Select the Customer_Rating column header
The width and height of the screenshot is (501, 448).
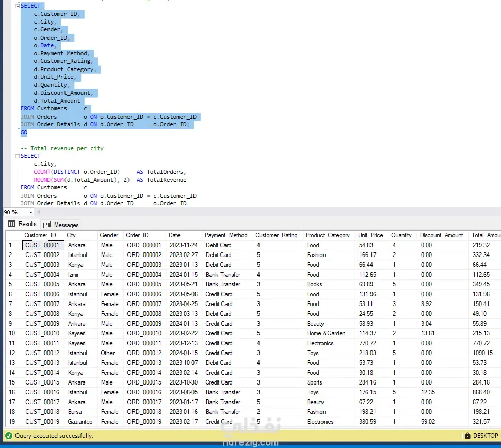pyautogui.click(x=278, y=235)
